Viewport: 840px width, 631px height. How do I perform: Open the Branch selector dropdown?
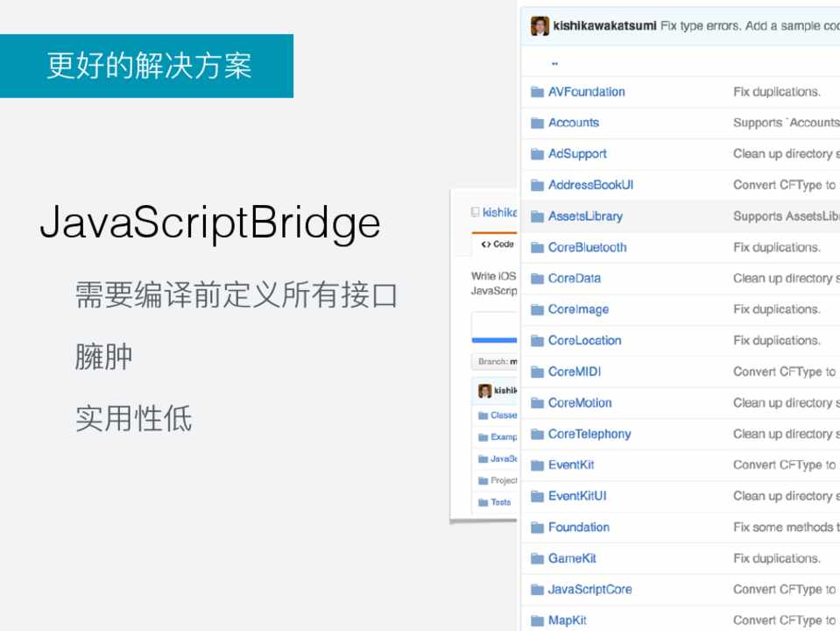(496, 361)
